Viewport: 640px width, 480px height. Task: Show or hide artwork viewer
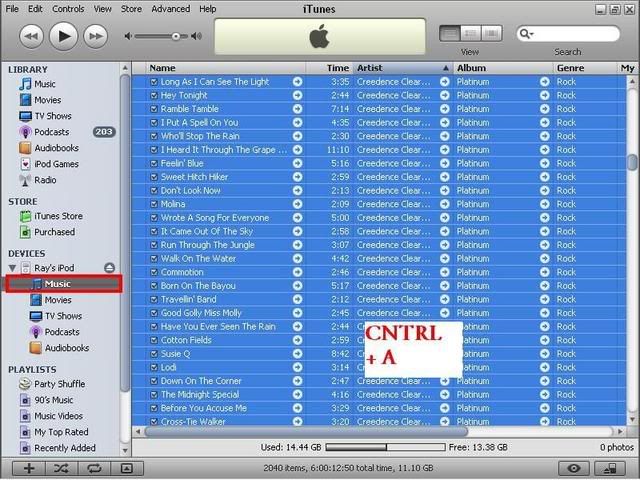pos(127,469)
